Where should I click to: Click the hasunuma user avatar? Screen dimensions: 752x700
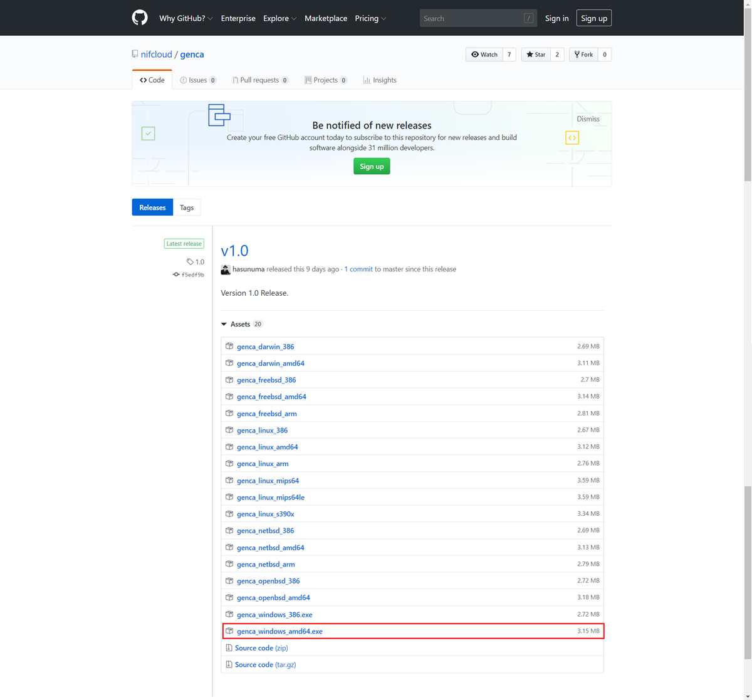click(226, 269)
